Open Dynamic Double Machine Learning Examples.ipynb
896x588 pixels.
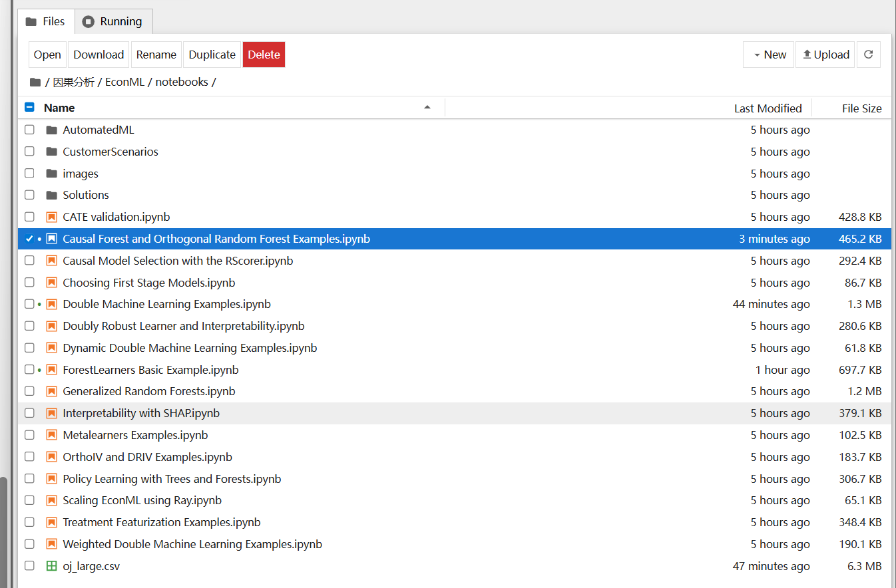[x=190, y=348]
